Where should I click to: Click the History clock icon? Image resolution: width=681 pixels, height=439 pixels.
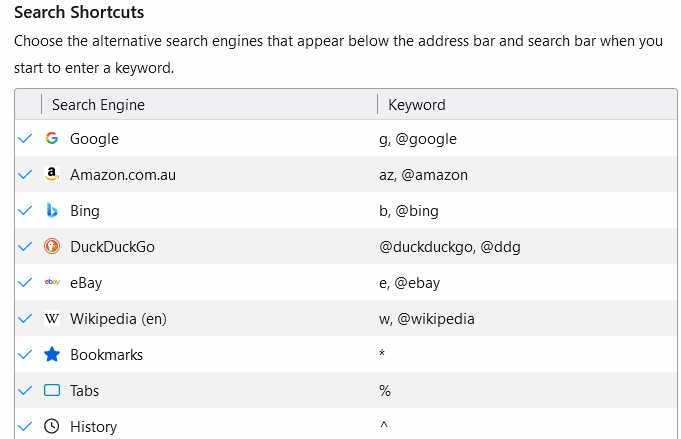[52, 426]
